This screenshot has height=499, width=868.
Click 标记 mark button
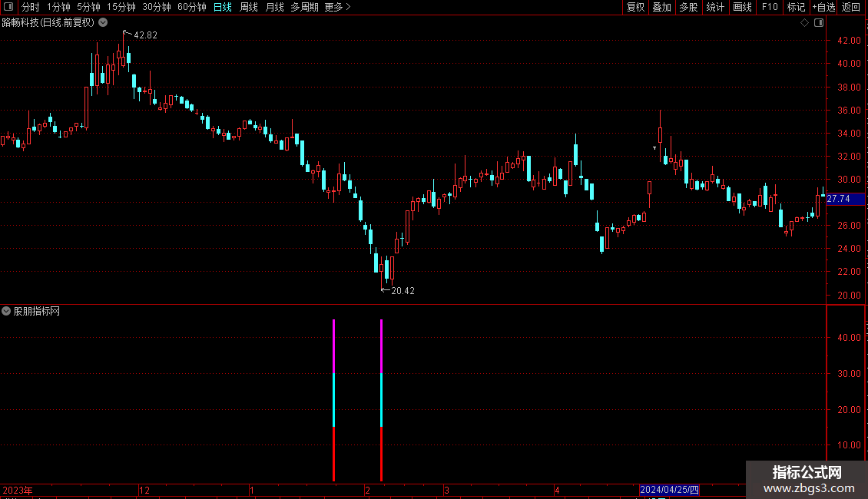[x=796, y=7]
